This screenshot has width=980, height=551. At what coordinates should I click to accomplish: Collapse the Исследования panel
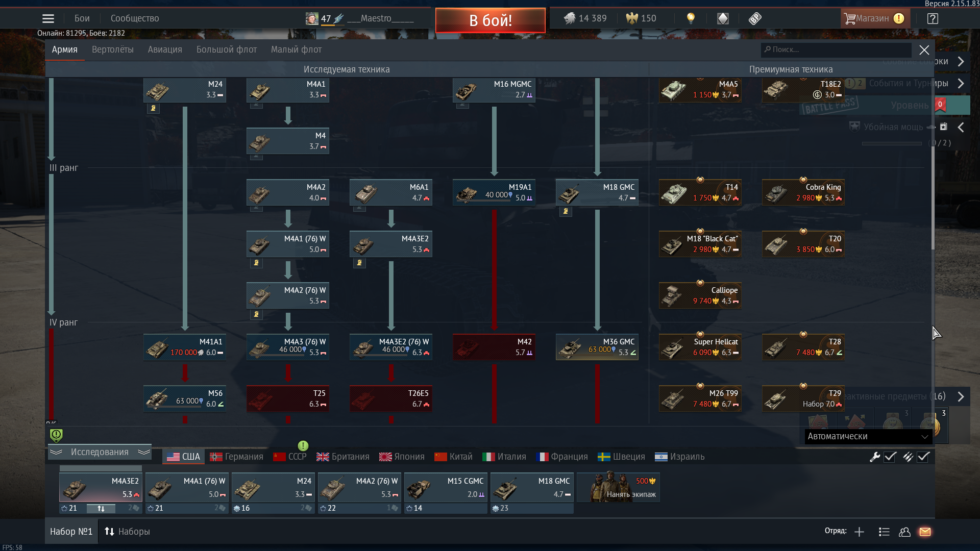(100, 452)
